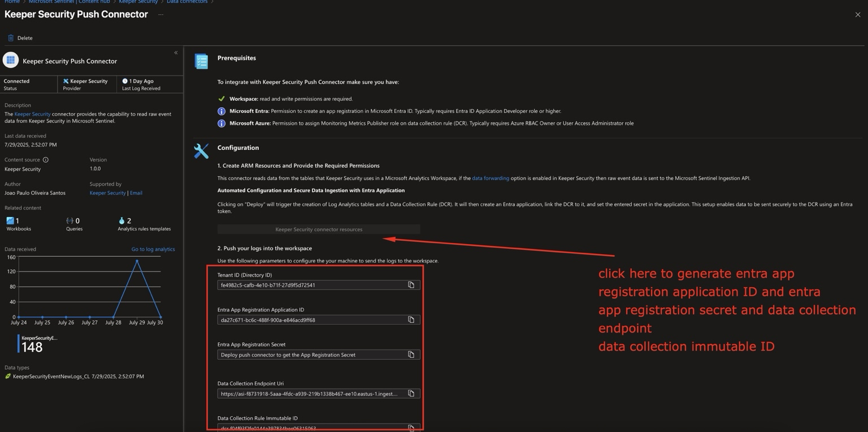
Task: Select KeeperSecurityEventNewLogs_CL data type
Action: [51, 377]
